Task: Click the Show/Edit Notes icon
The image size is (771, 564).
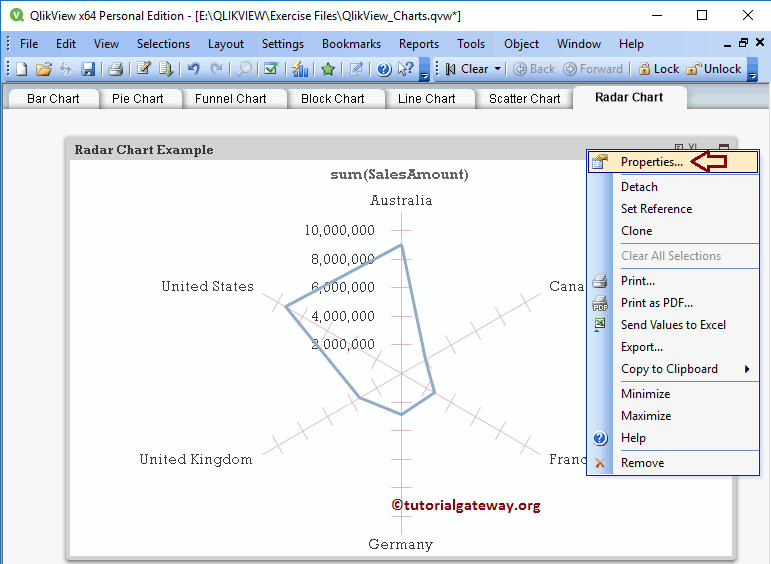Action: 356,69
